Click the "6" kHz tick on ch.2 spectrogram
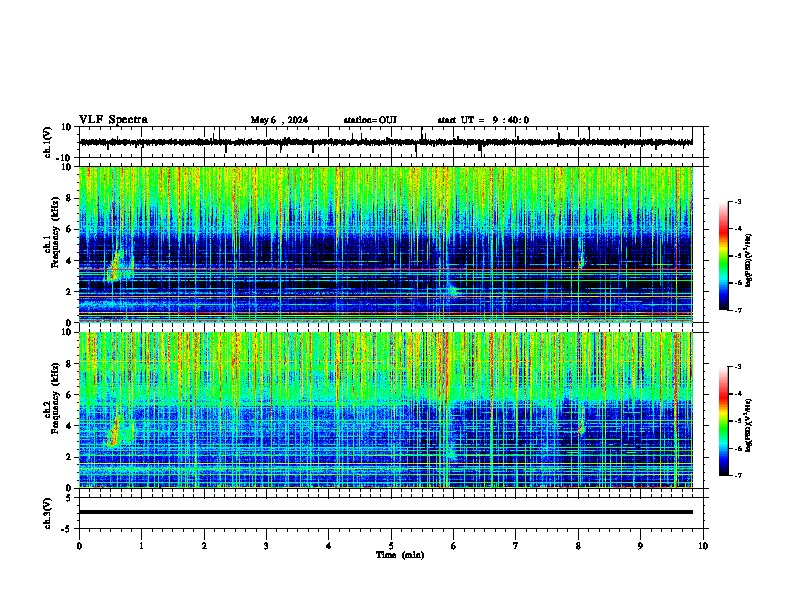The width and height of the screenshot is (792, 612). click(x=69, y=395)
